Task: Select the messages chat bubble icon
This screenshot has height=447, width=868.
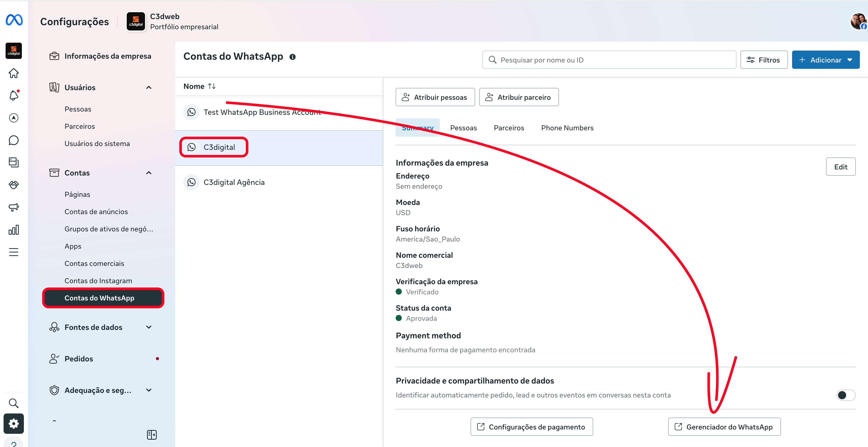Action: pyautogui.click(x=13, y=140)
